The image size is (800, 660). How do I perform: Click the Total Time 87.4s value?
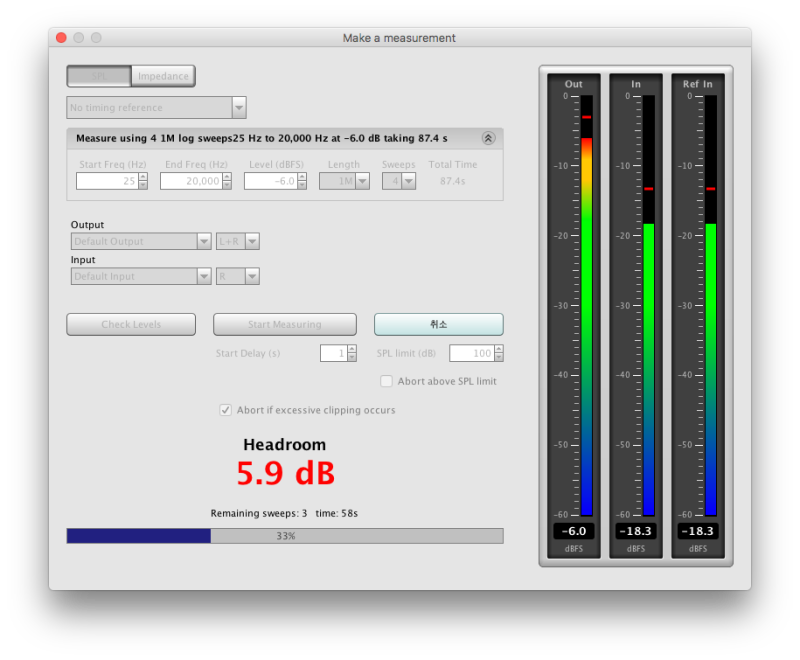tap(453, 181)
